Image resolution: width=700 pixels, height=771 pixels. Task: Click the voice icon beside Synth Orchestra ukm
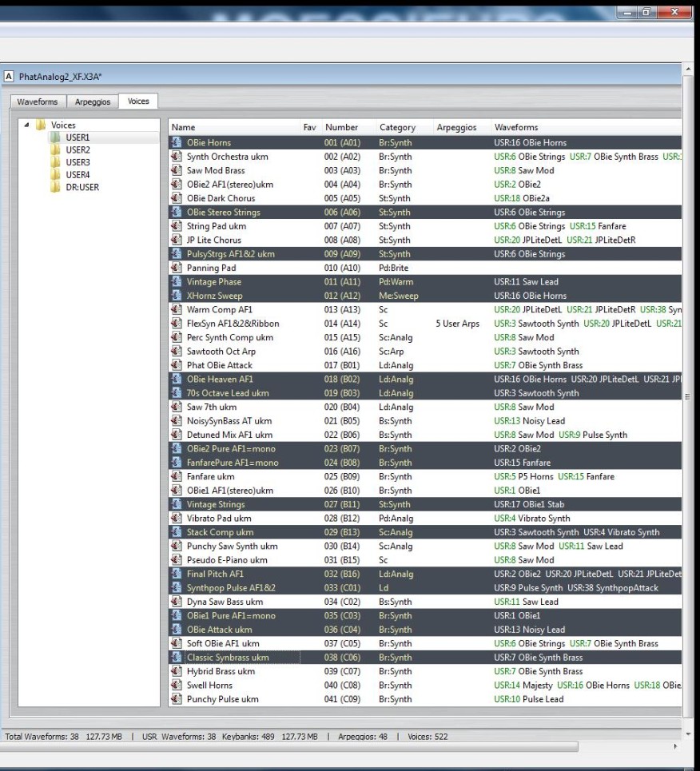(176, 157)
